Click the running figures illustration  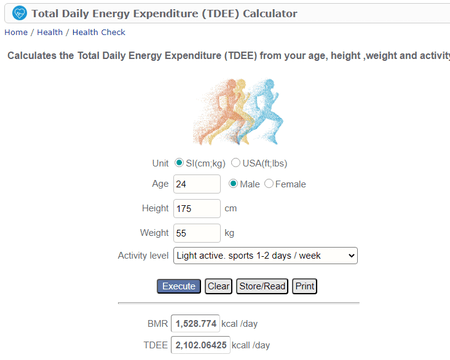[238, 112]
